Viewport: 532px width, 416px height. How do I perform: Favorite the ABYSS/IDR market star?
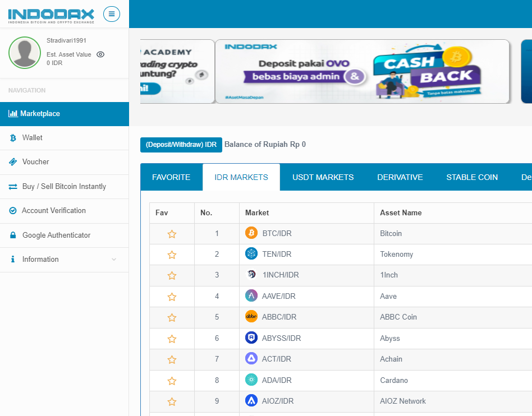point(172,339)
